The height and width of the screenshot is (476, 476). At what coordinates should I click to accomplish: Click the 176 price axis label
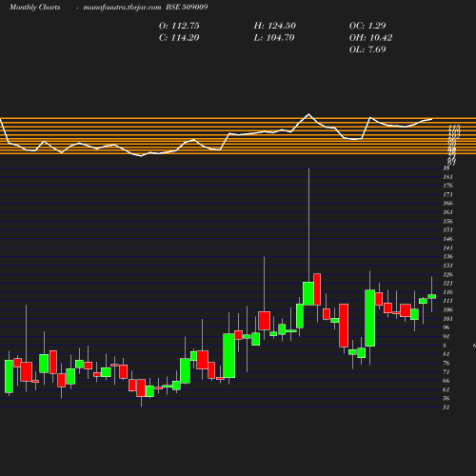(447, 186)
